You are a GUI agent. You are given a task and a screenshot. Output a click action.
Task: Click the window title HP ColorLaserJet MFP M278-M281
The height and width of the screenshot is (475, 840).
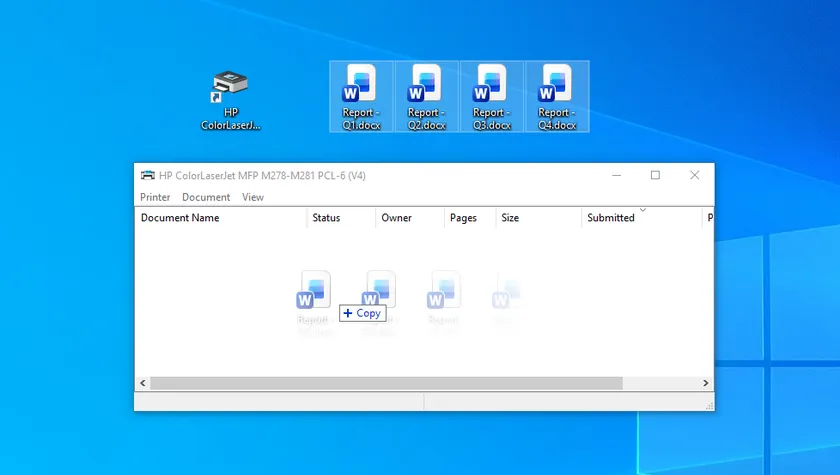[262, 175]
